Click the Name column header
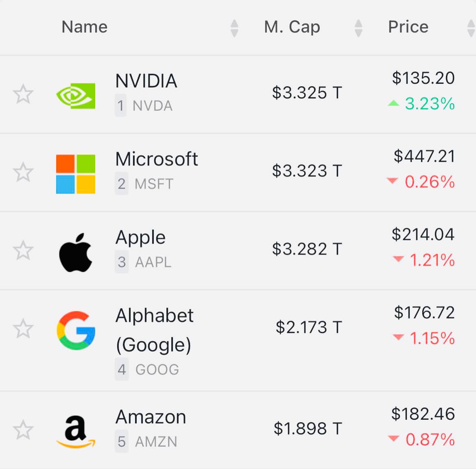 pyautogui.click(x=85, y=27)
